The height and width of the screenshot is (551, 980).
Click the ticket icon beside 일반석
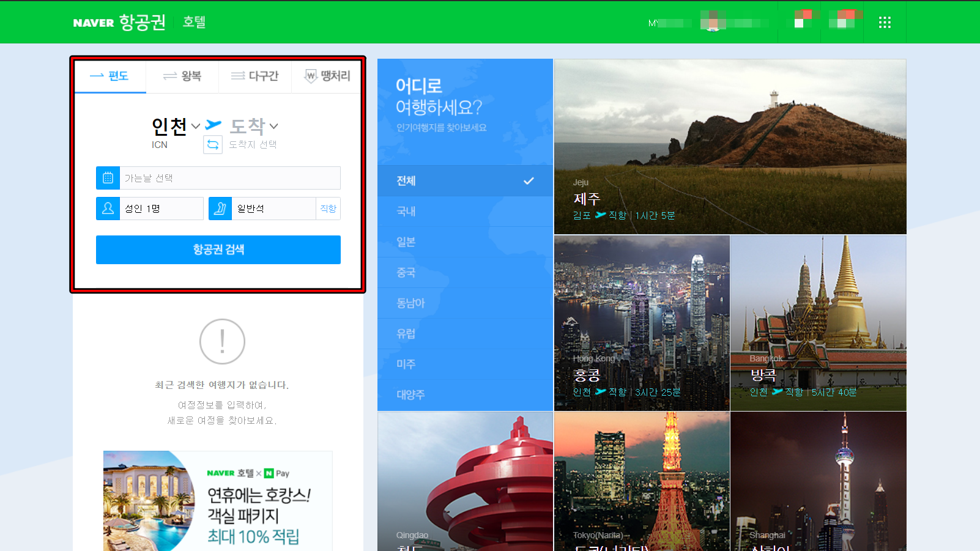tap(220, 208)
